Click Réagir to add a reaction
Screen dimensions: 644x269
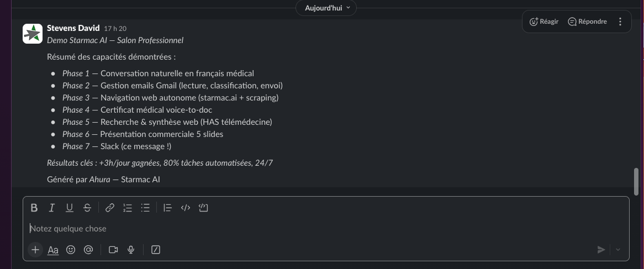(x=544, y=22)
